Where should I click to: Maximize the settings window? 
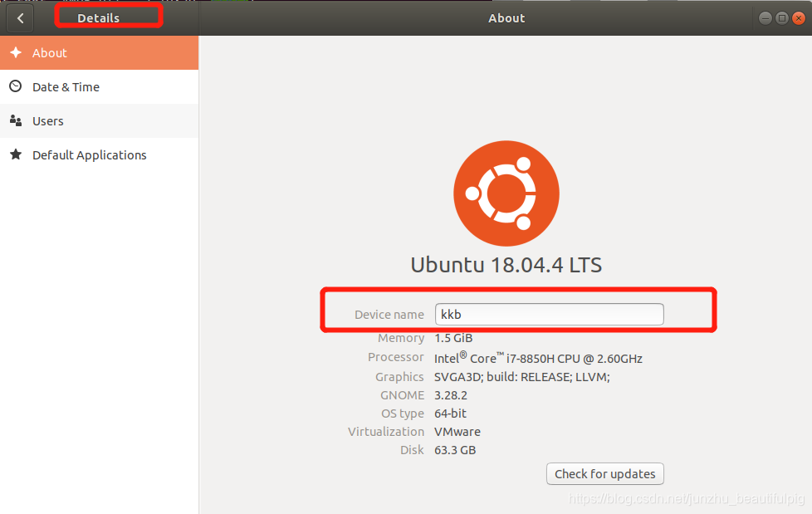[782, 18]
